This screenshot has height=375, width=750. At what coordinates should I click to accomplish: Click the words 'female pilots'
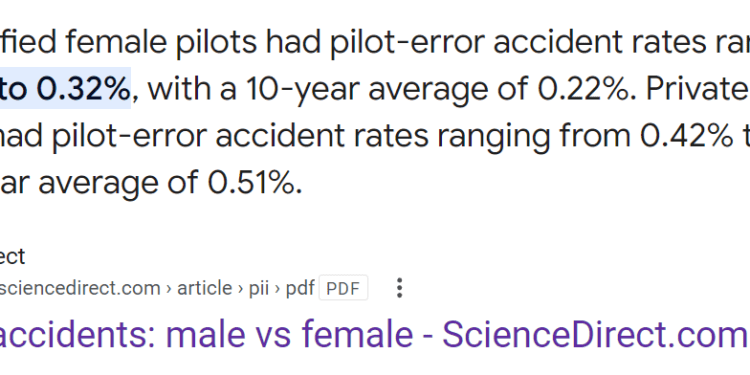164,43
